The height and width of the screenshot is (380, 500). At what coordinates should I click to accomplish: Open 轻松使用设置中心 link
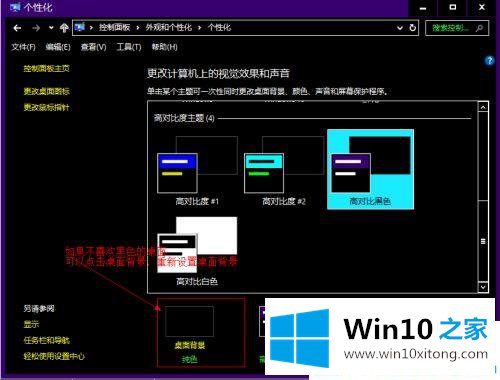54,356
